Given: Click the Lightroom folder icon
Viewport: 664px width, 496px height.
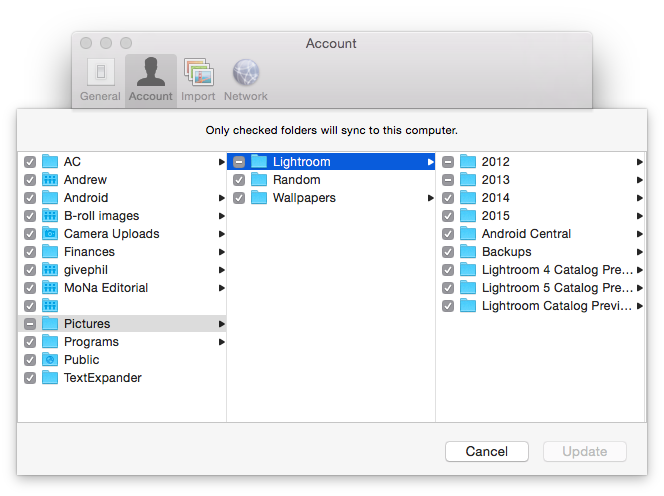Looking at the screenshot, I should (x=259, y=162).
